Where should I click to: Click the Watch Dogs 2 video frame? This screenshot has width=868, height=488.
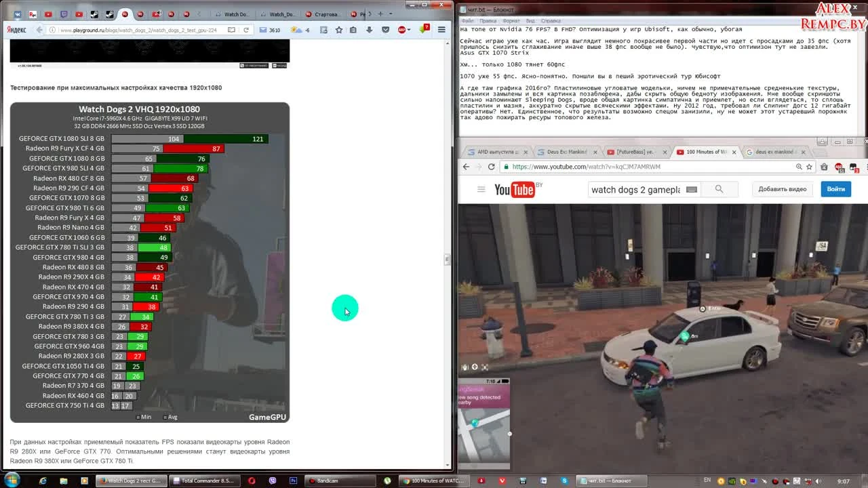(x=663, y=336)
